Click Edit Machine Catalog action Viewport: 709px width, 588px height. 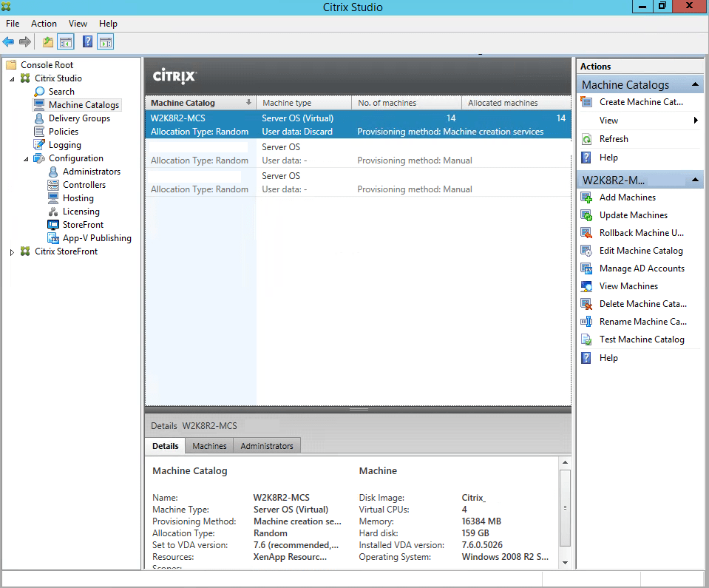pyautogui.click(x=641, y=251)
